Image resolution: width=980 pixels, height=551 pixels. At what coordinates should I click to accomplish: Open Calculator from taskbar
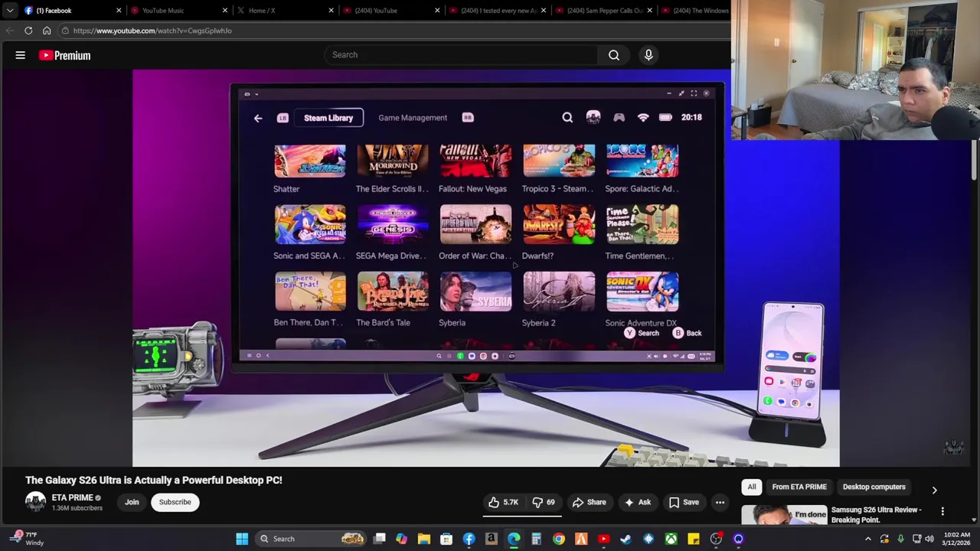pyautogui.click(x=536, y=539)
